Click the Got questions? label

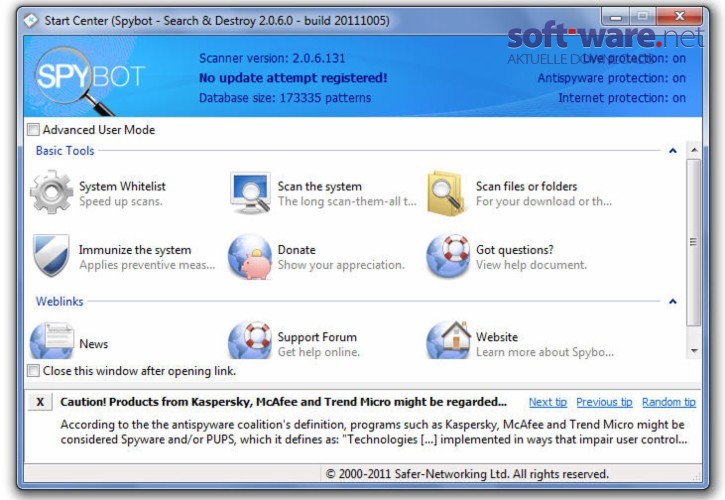pyautogui.click(x=515, y=250)
